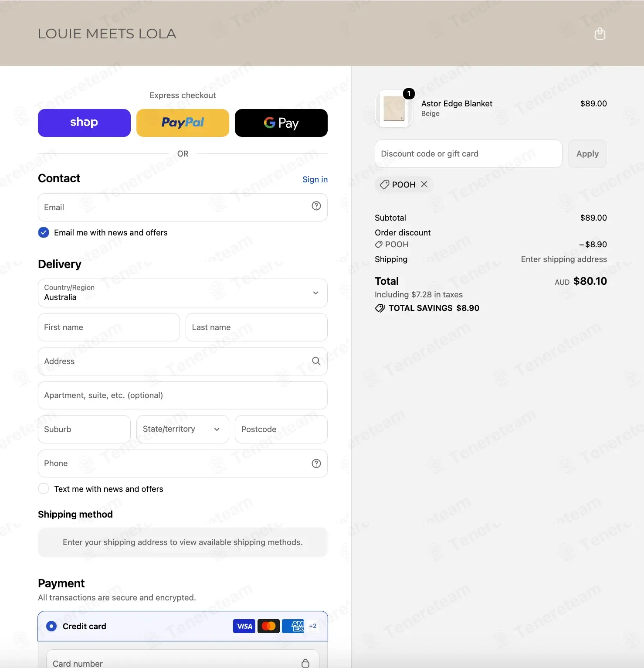The image size is (644, 668).
Task: Click the Astor Edge Blanket product name
Action: click(x=457, y=103)
